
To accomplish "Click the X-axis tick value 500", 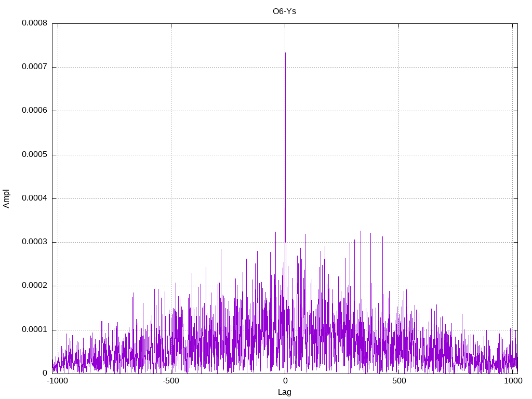I will point(399,381).
